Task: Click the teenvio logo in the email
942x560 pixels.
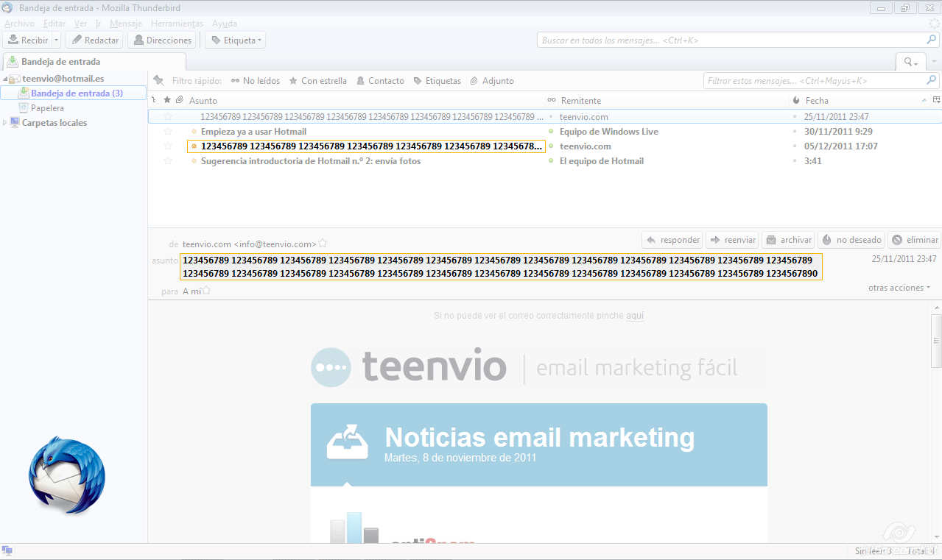Action: pos(409,367)
